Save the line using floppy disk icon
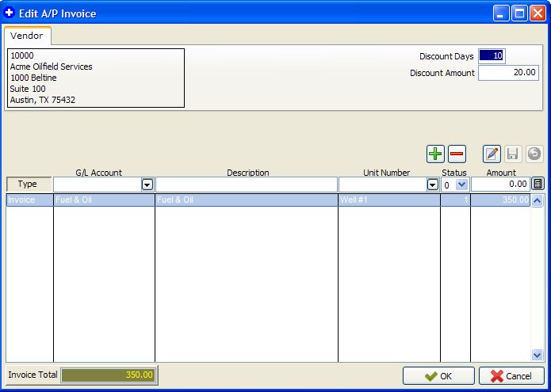Image resolution: width=551 pixels, height=392 pixels. (513, 154)
